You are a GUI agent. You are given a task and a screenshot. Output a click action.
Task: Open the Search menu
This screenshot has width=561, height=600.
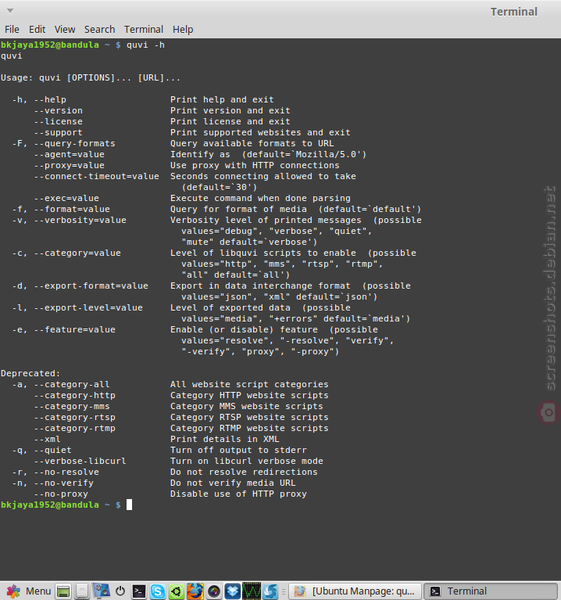[99, 29]
